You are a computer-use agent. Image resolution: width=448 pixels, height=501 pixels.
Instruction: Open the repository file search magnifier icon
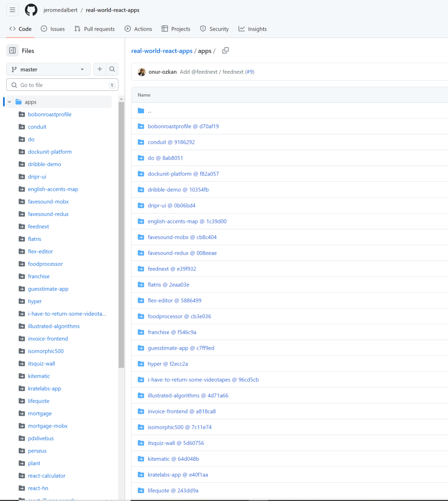click(x=112, y=69)
